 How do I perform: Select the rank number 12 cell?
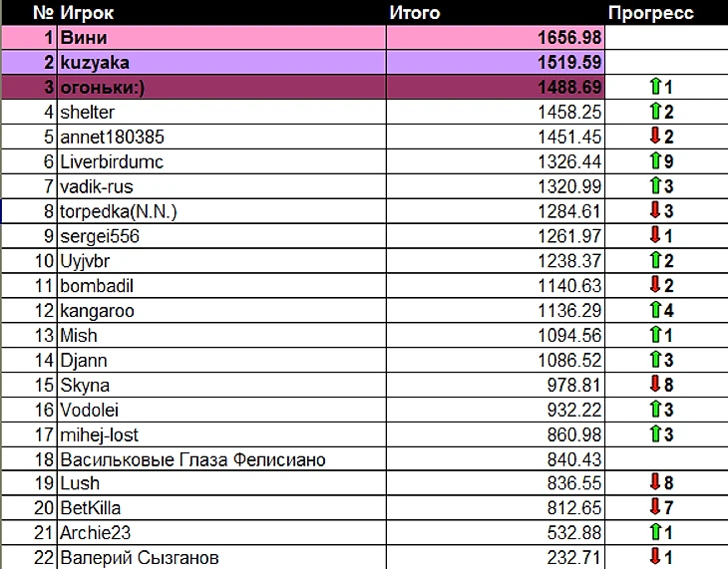point(43,311)
